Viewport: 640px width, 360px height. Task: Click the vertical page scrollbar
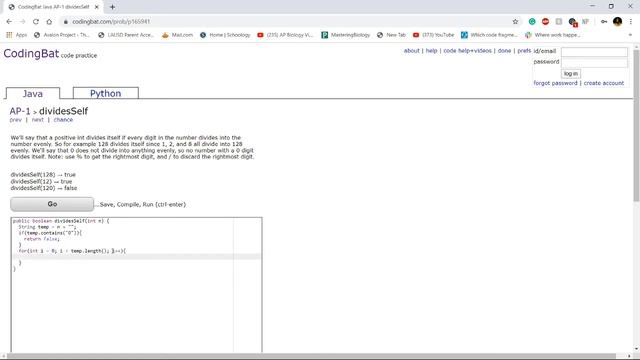(636, 125)
